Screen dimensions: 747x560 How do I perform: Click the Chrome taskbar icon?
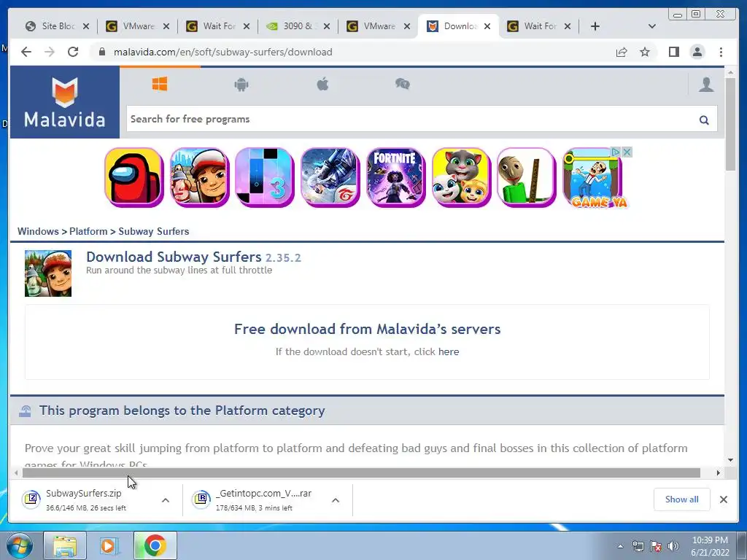[155, 545]
